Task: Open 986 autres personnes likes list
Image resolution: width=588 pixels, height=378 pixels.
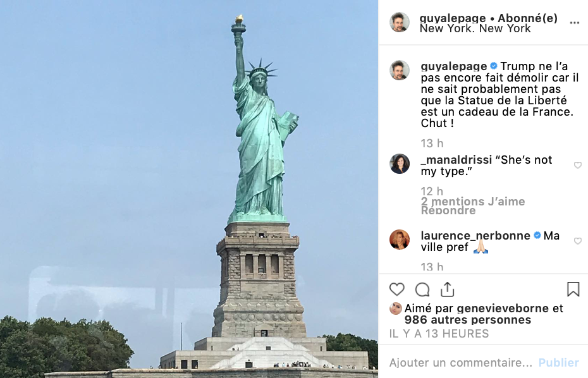Action: click(x=468, y=320)
